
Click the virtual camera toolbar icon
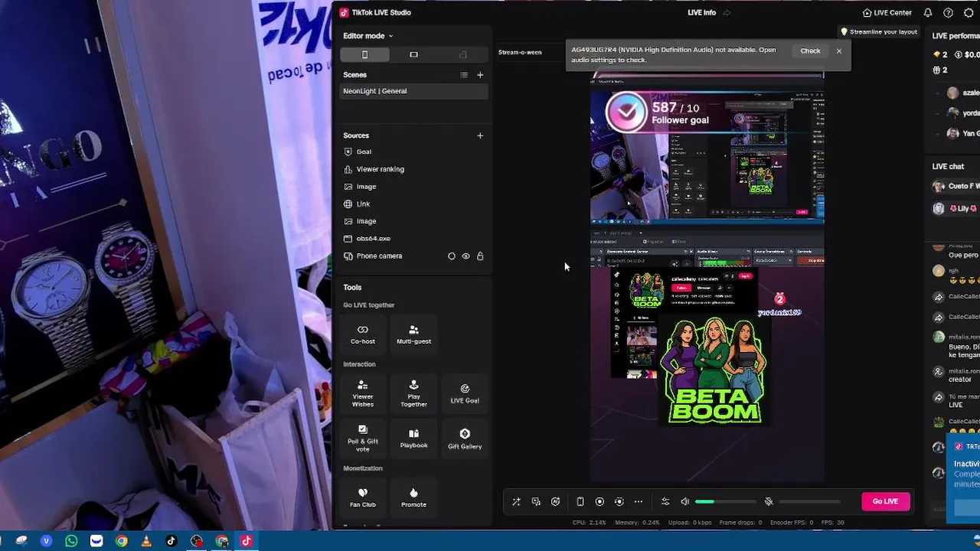pyautogui.click(x=619, y=502)
